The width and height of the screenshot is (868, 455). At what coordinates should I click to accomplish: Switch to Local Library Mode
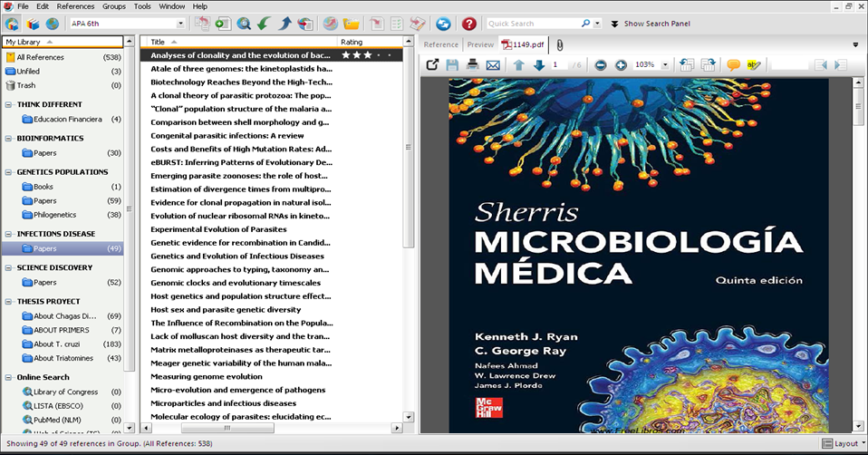[33, 24]
